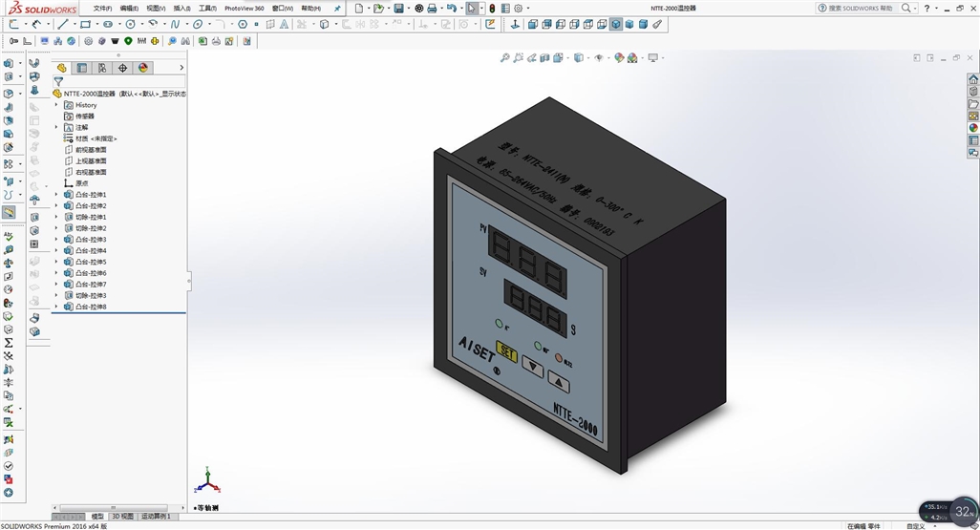Select the sketch Text tool
The height and width of the screenshot is (530, 980).
[x=285, y=25]
